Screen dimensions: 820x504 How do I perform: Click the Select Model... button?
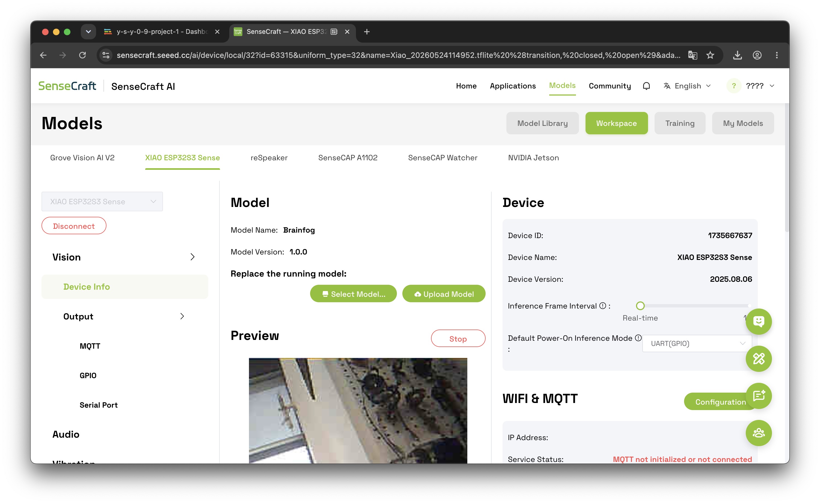353,294
